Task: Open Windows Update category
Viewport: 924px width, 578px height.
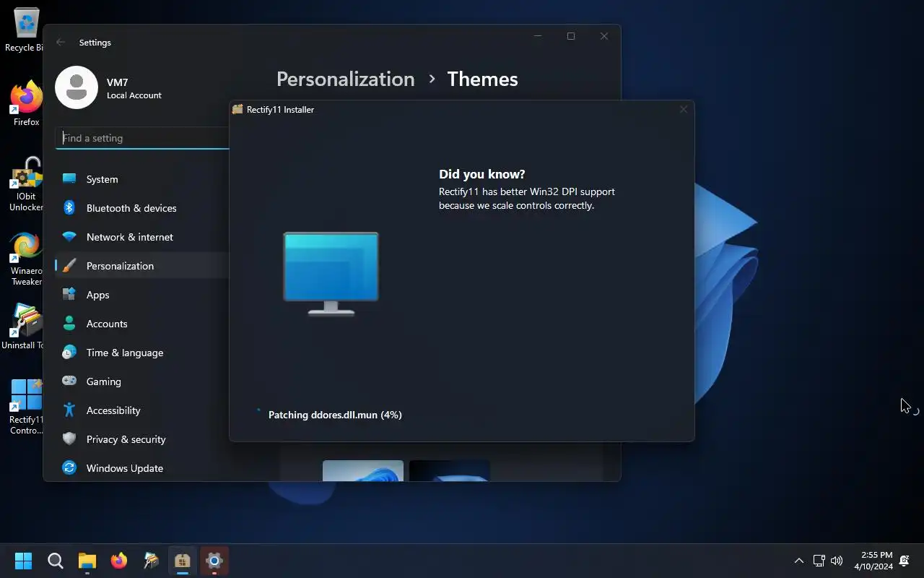Action: coord(142,468)
